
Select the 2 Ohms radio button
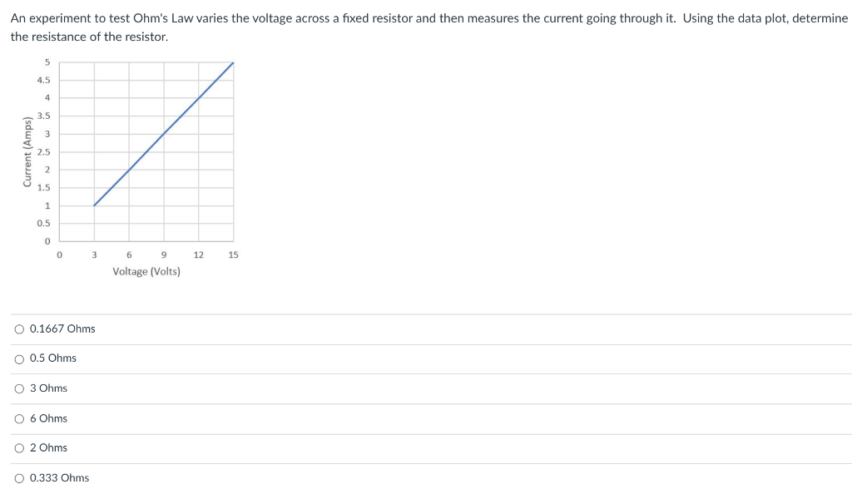18,447
